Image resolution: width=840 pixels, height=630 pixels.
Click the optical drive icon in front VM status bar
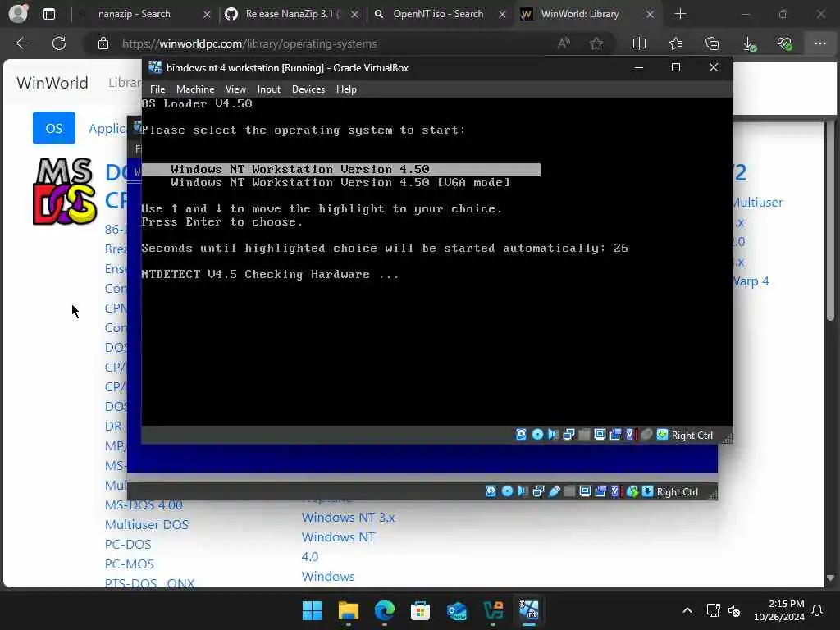(x=537, y=435)
